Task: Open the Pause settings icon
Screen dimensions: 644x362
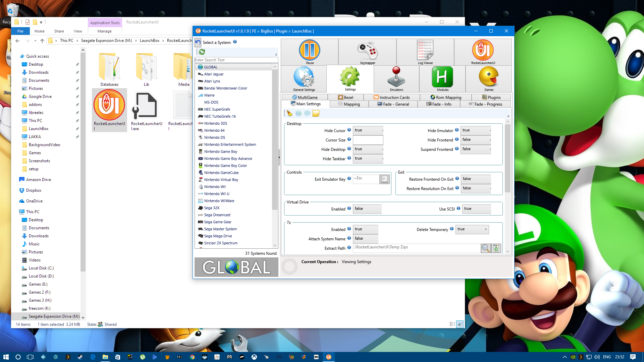Action: coord(310,52)
